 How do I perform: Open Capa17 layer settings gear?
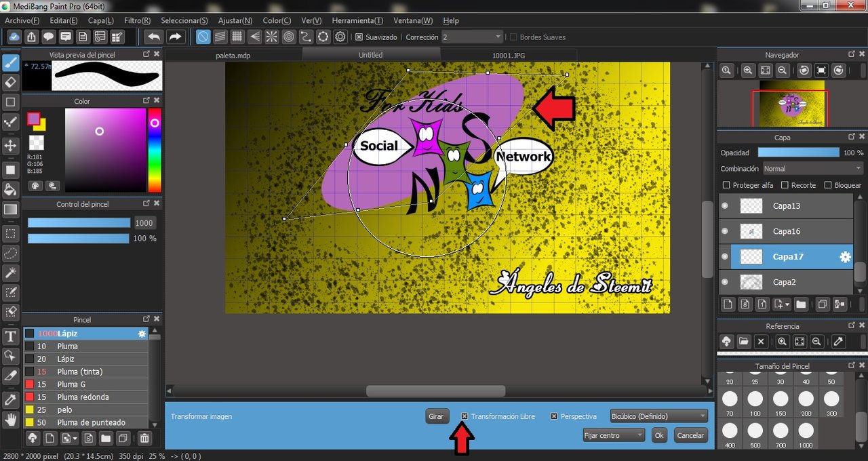[x=845, y=257]
